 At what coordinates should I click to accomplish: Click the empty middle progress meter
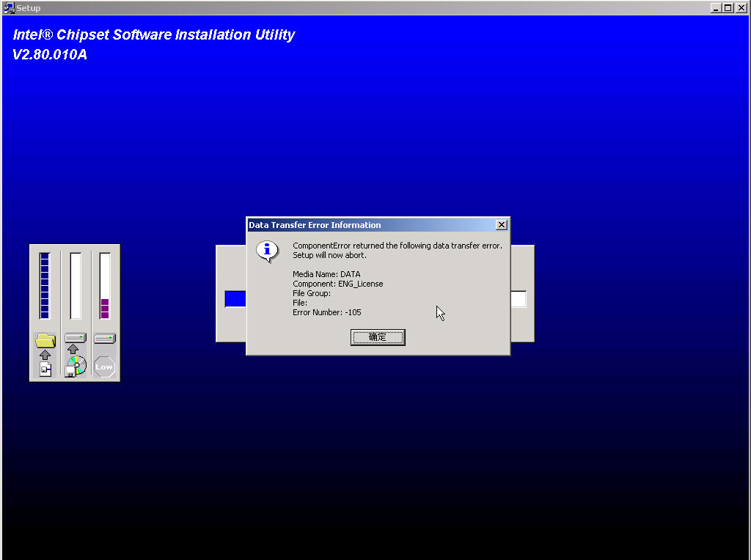[x=76, y=286]
